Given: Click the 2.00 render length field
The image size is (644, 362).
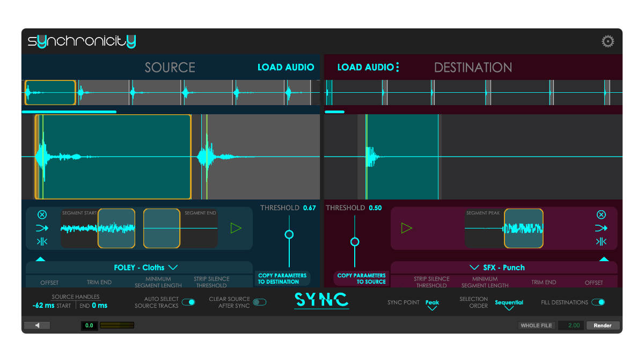Looking at the screenshot, I should (571, 325).
